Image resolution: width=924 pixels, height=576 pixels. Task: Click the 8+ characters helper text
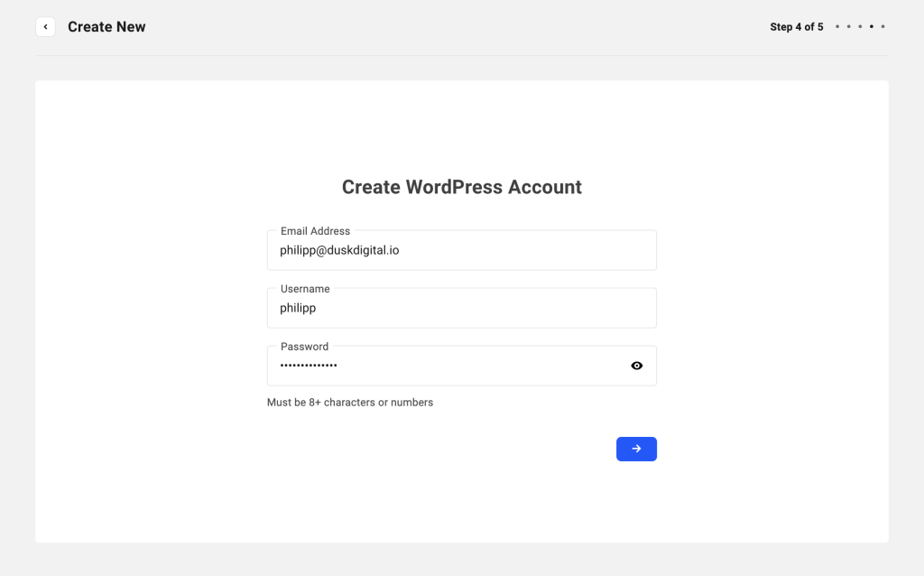[x=350, y=402]
